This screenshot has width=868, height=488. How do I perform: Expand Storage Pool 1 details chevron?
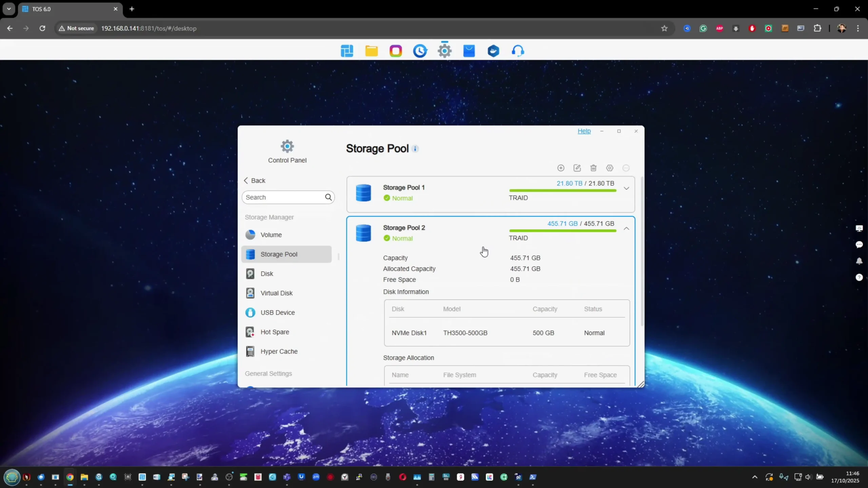click(x=626, y=188)
